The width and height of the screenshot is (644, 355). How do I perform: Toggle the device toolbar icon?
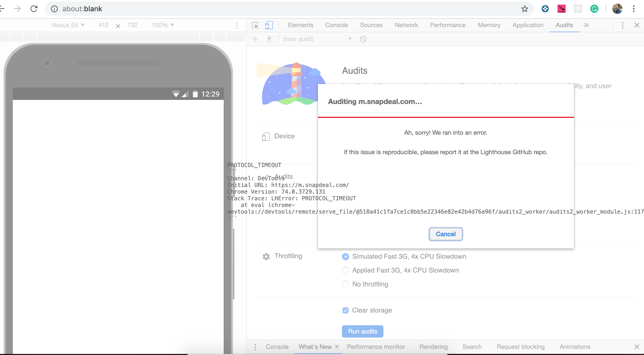tap(269, 25)
